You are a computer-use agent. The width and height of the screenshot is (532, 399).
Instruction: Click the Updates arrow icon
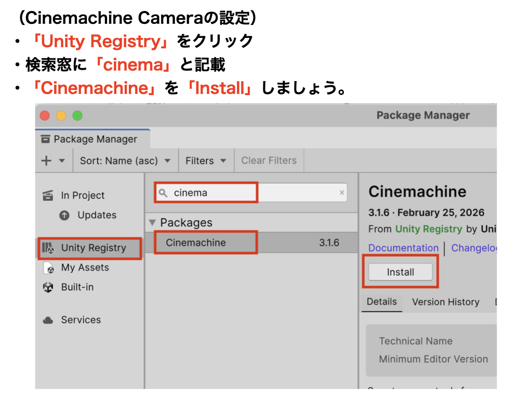click(64, 216)
